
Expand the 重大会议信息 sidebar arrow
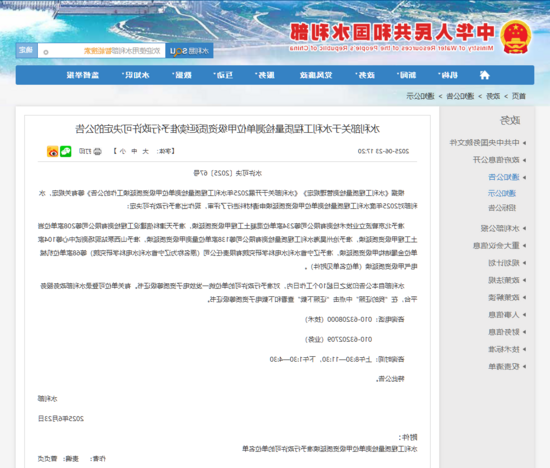coord(524,246)
